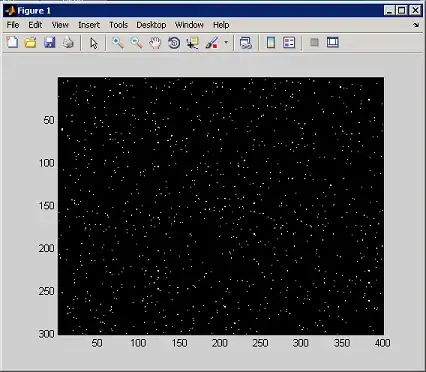The image size is (426, 372).
Task: Toggle the Brush data tool
Action: [x=212, y=43]
